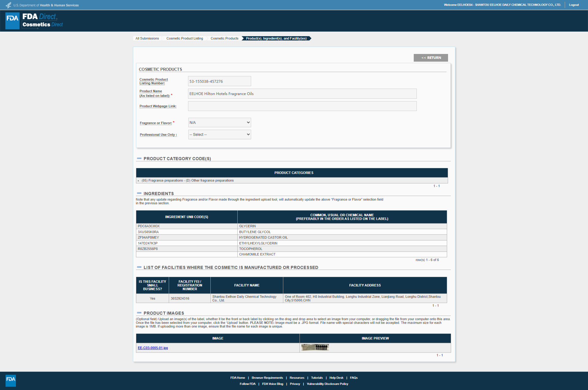Click the Welcome EELHOE04 account text
Screen dimensions: 588x390
[502, 5]
